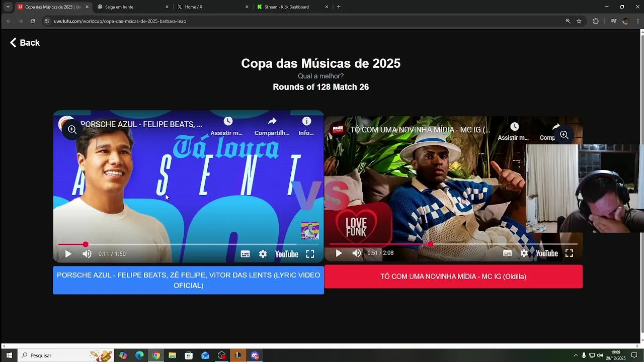Reload the current page
The width and height of the screenshot is (644, 362).
coord(33,21)
